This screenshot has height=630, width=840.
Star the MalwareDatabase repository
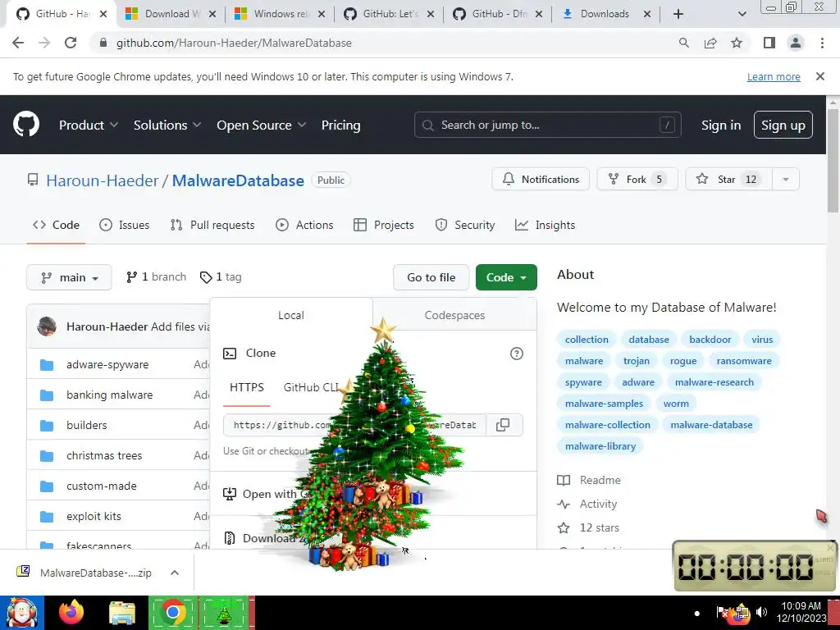(x=729, y=180)
